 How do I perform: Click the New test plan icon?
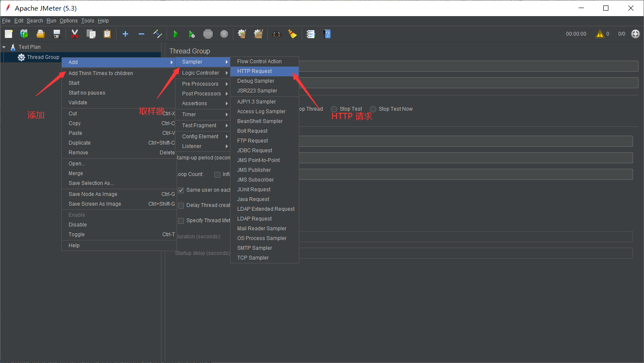[x=8, y=34]
